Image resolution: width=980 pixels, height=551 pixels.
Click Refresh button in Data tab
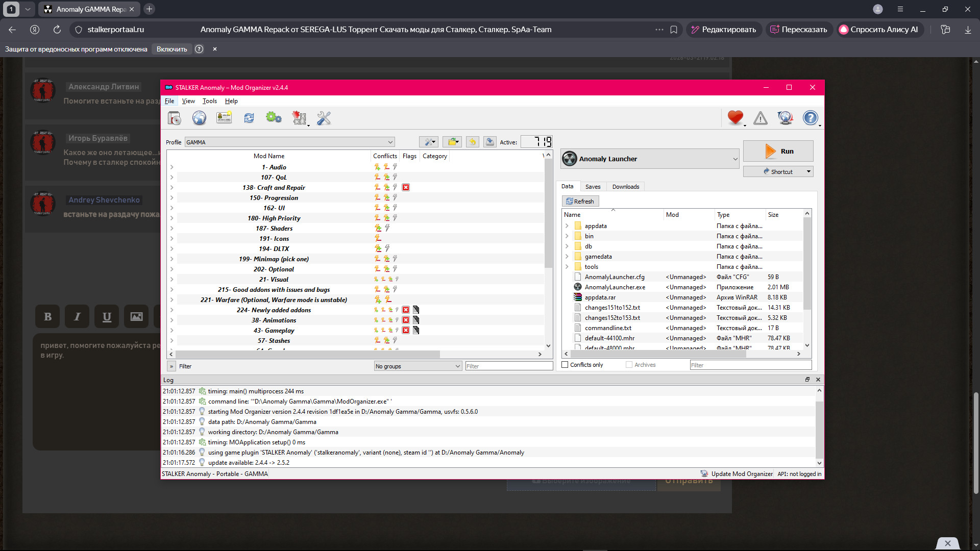pos(580,202)
